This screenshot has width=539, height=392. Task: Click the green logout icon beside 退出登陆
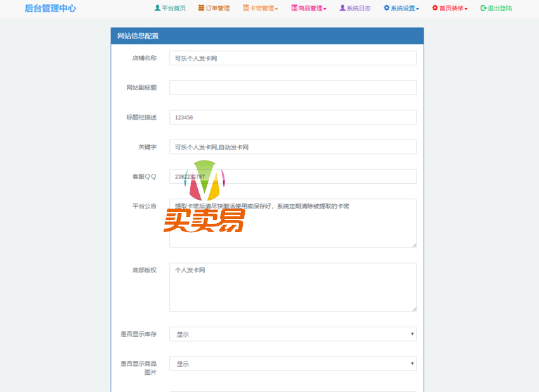point(483,8)
